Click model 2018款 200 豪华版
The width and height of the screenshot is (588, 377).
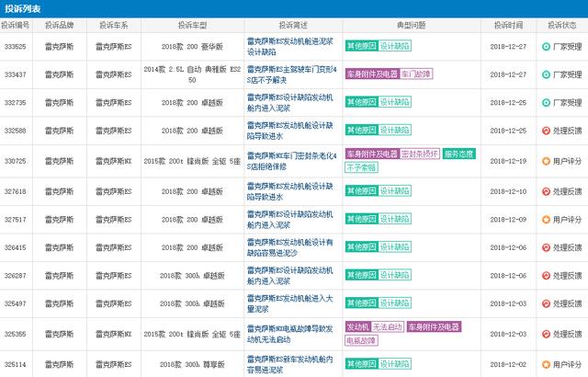tap(192, 47)
